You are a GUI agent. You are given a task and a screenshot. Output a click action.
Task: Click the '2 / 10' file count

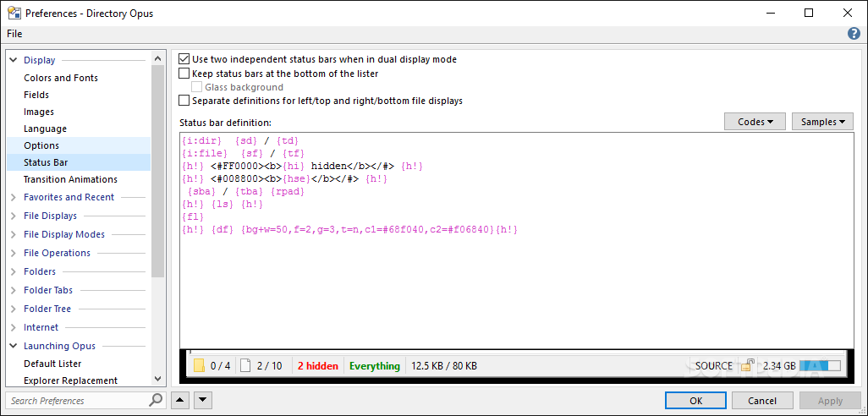point(270,365)
